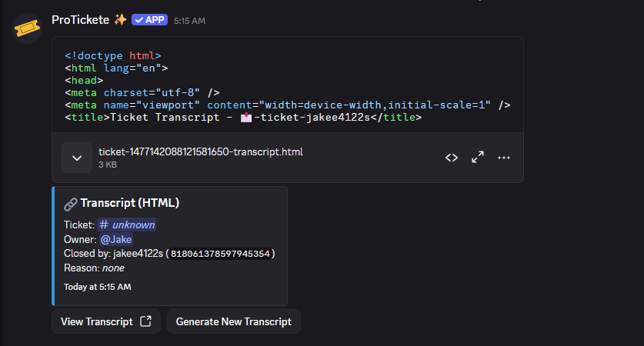Image resolution: width=644 pixels, height=346 pixels.
Task: Click the ProTickete username
Action: [x=81, y=19]
